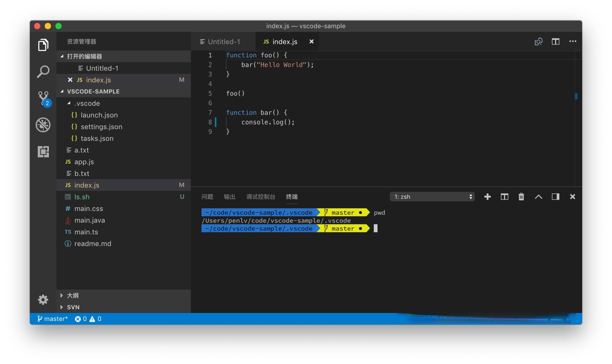Collapse the .vscode folder
The image size is (612, 364).
(124, 103)
